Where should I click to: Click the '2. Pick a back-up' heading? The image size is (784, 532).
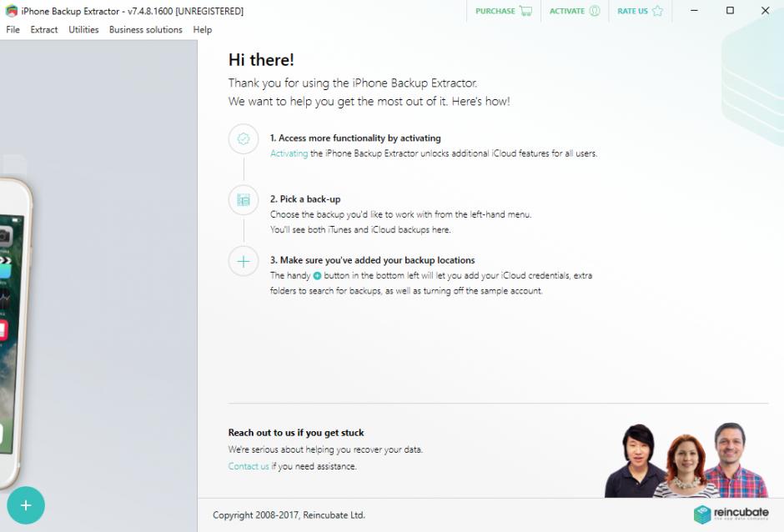coord(305,199)
